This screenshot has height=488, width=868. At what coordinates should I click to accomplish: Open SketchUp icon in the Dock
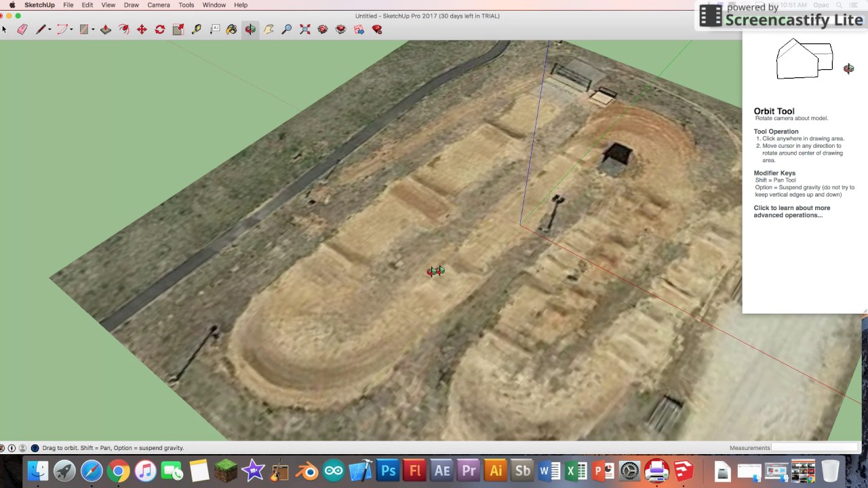684,470
